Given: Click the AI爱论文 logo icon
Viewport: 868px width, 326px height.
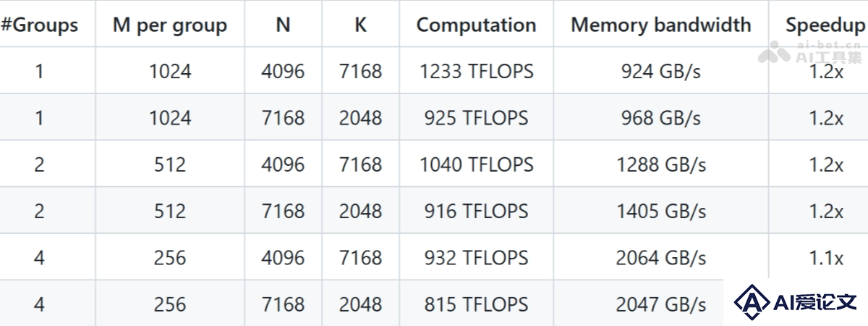Looking at the screenshot, I should [751, 302].
